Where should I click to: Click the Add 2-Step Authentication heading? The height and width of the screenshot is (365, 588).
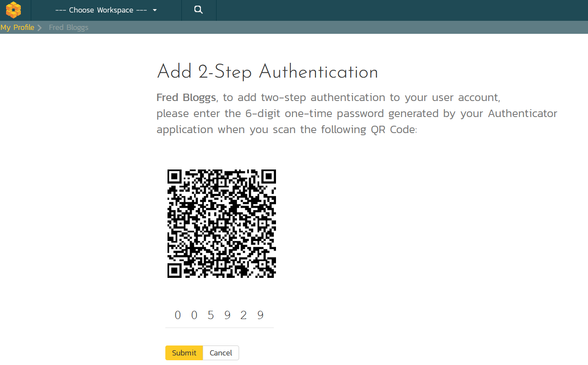tap(267, 72)
